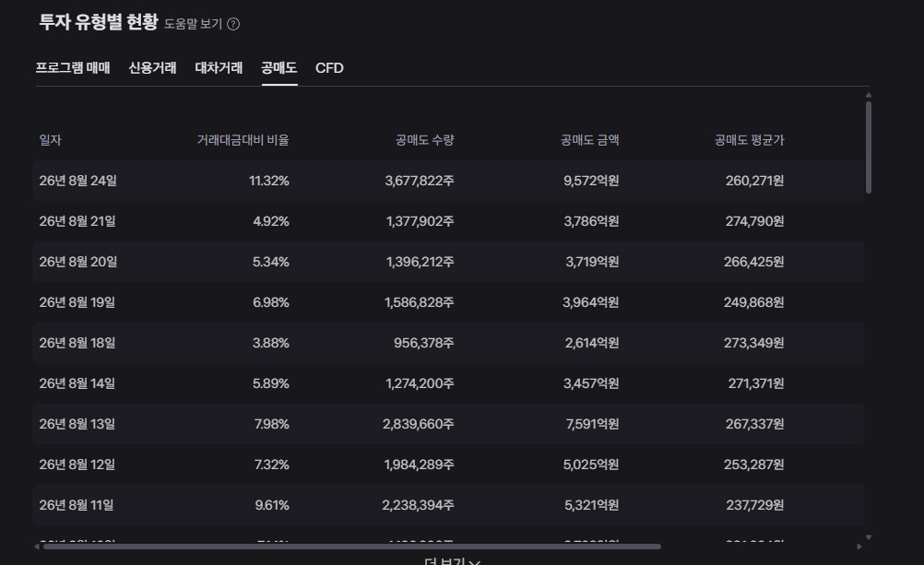Image resolution: width=924 pixels, height=565 pixels.
Task: Click the horizontal scrollbar left arrow
Action: (x=37, y=547)
